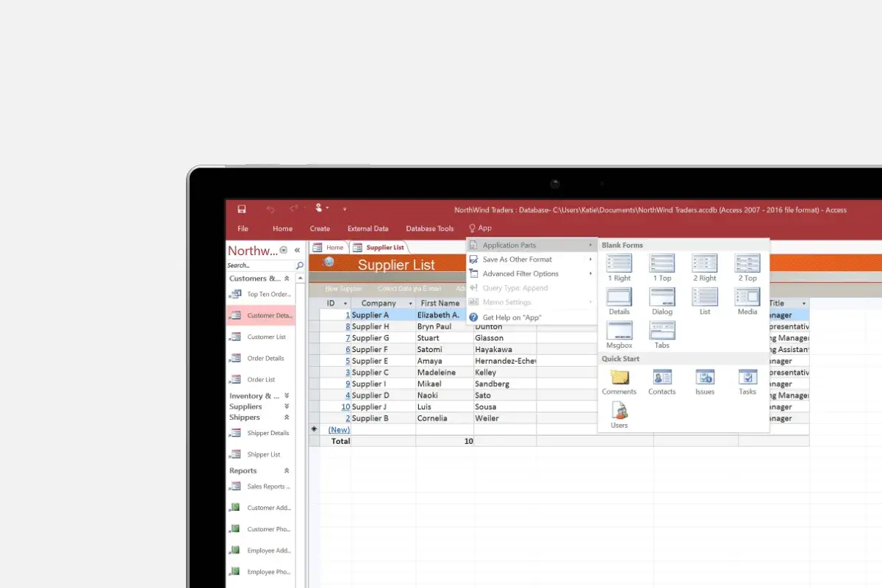Open the Customize Quick Access Toolbar arrow
This screenshot has height=588, width=882.
pos(344,209)
